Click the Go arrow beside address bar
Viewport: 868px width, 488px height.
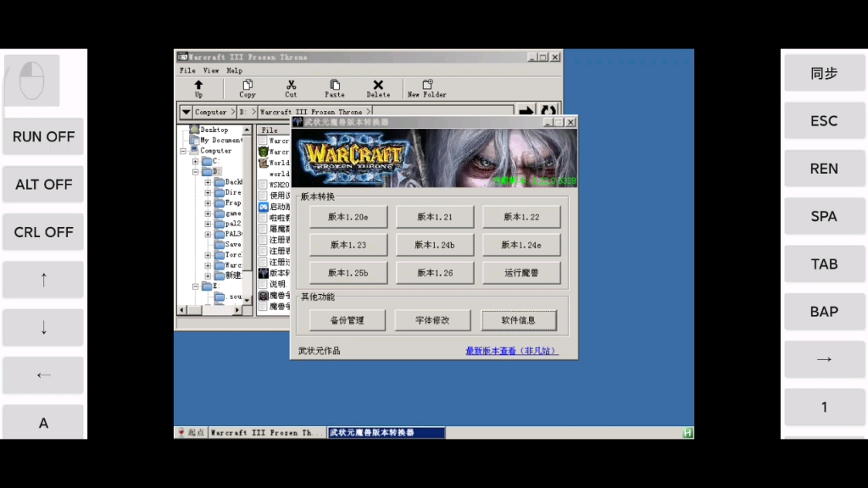[x=526, y=111]
